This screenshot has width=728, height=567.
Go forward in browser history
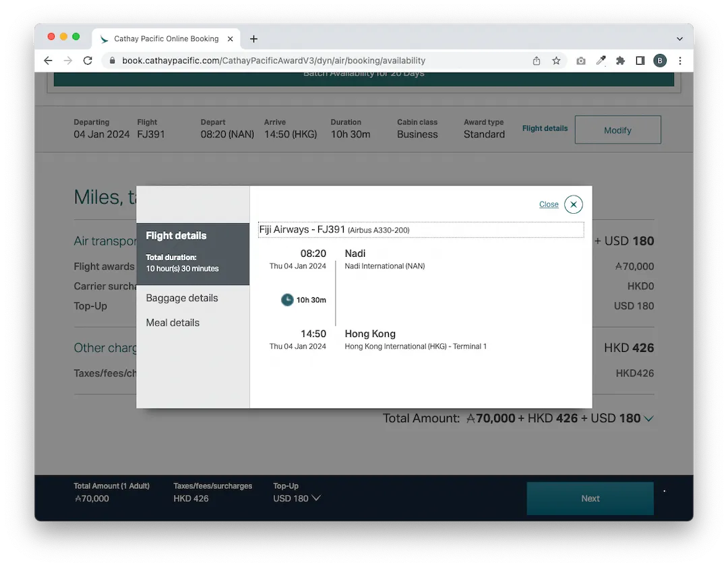click(68, 61)
